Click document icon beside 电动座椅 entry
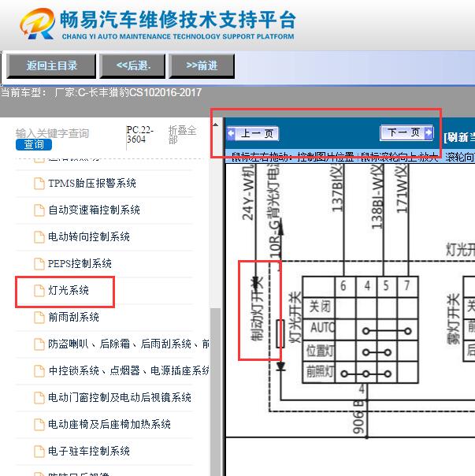This screenshot has height=476, width=475. [x=39, y=424]
